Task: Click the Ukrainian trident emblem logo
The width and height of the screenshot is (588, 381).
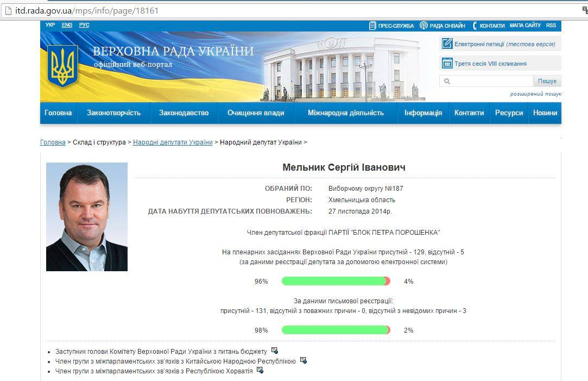Action: [x=63, y=66]
